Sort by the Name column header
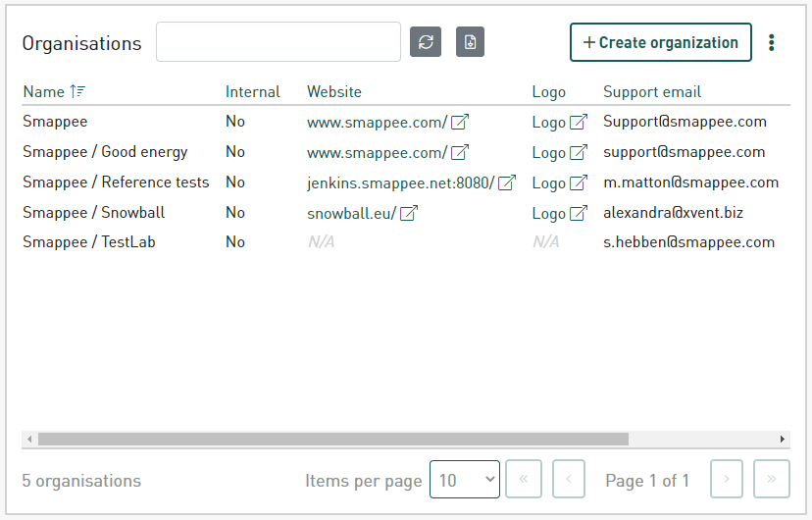Viewport: 812px width, 520px height. (x=44, y=91)
